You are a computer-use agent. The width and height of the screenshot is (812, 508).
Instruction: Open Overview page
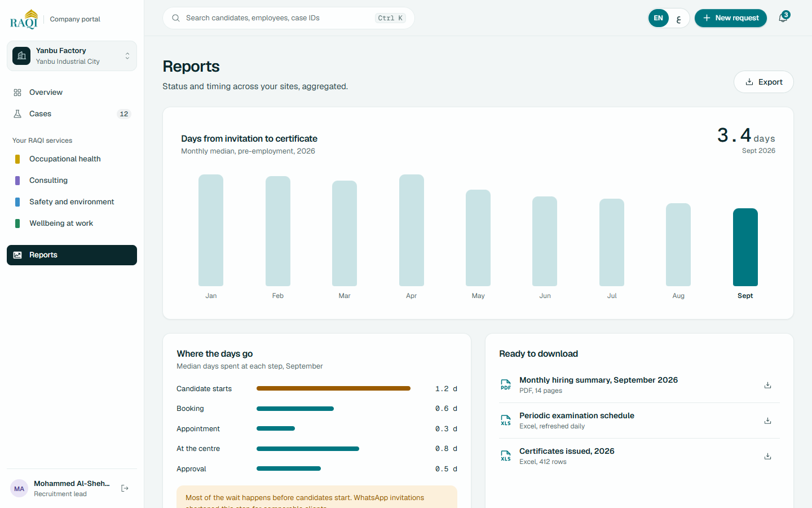[x=72, y=93]
